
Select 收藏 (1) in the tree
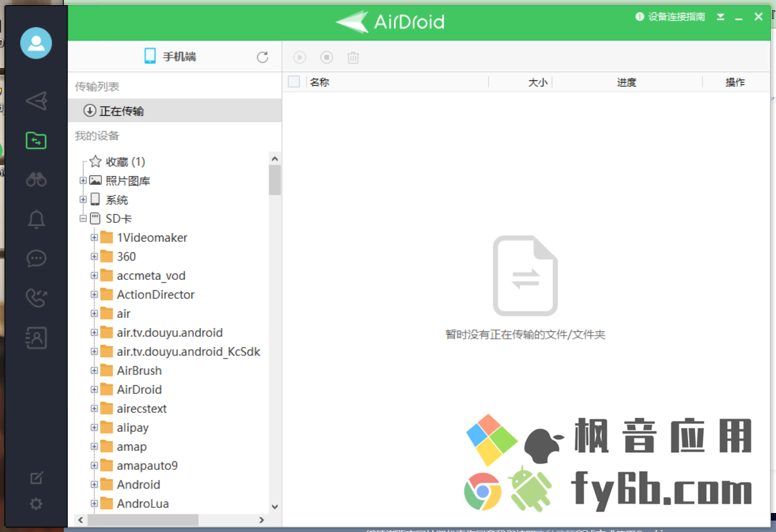[x=125, y=161]
